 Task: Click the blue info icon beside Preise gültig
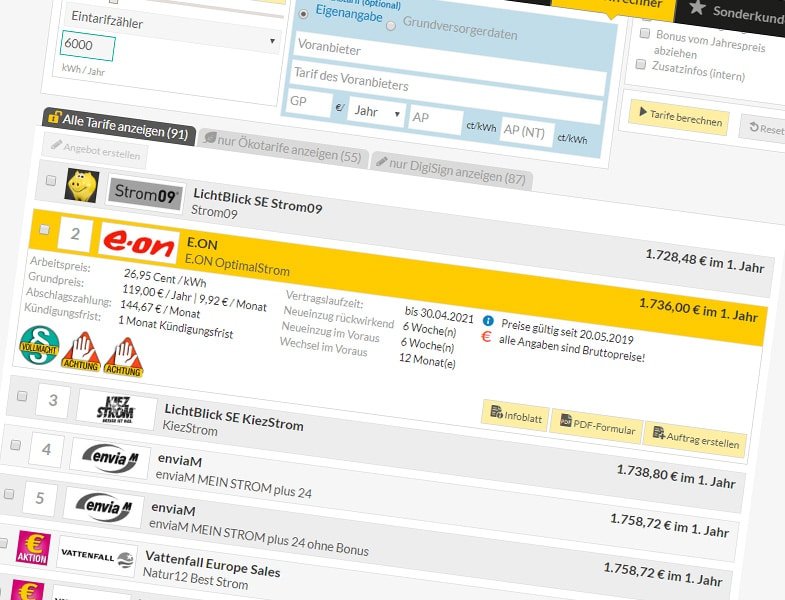[x=488, y=320]
